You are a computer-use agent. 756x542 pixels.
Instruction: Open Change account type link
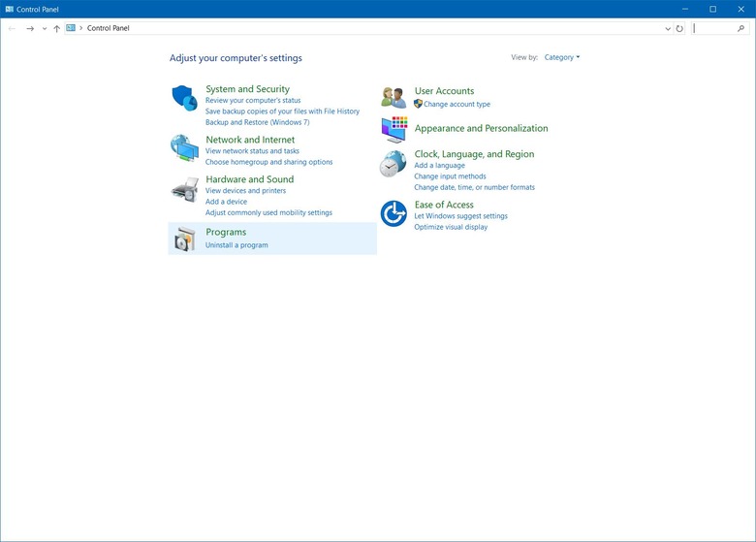click(x=457, y=104)
